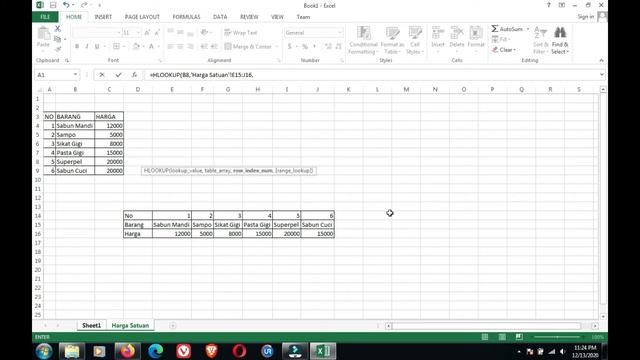Toggle Underline formatting
This screenshot has height=360, width=640.
(97, 47)
